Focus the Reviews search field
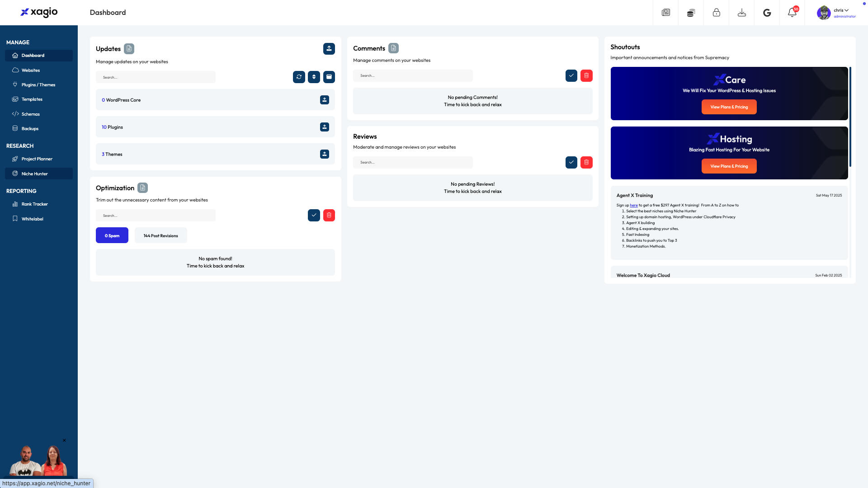Screen dimensions: 868x488 413,162
